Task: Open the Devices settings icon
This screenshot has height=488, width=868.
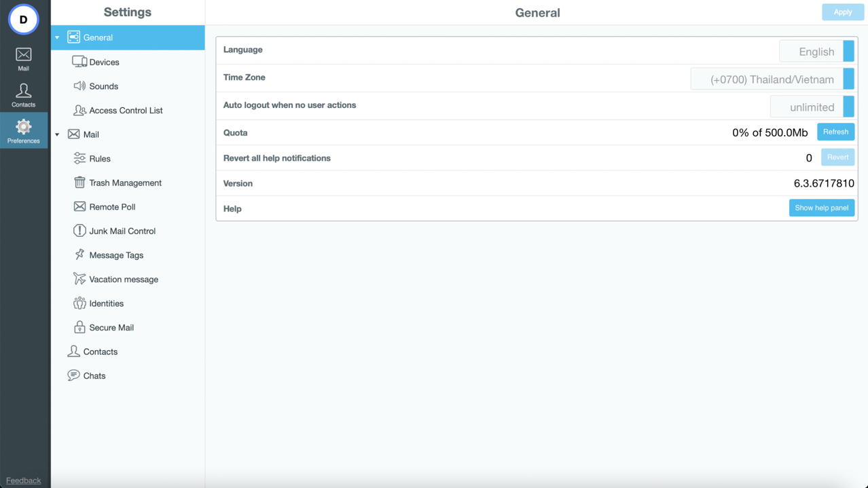Action: coord(79,62)
